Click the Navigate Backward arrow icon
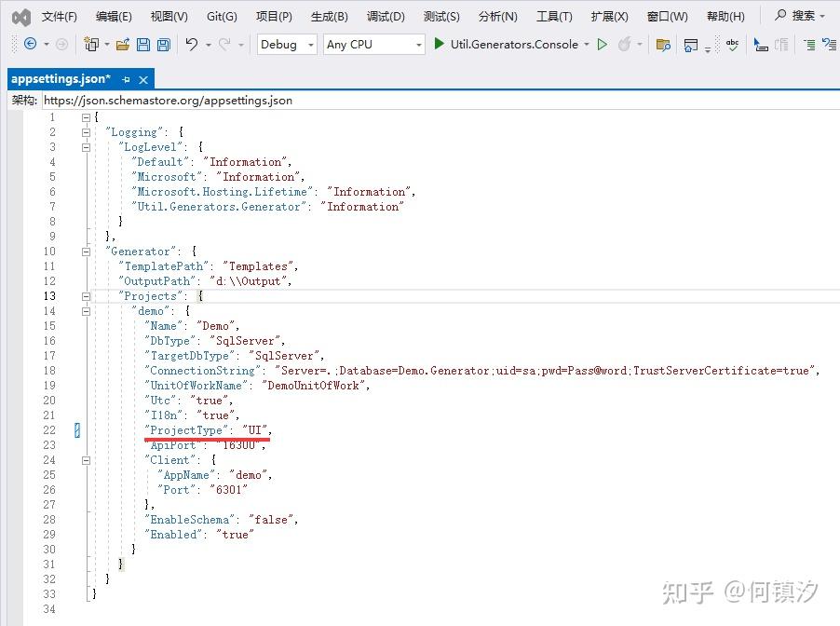Viewport: 840px width, 626px height. (x=31, y=44)
